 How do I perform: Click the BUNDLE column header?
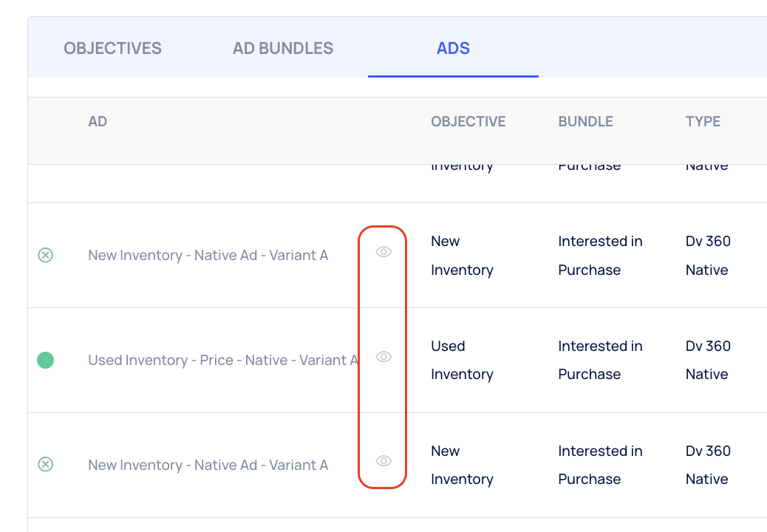(x=585, y=121)
